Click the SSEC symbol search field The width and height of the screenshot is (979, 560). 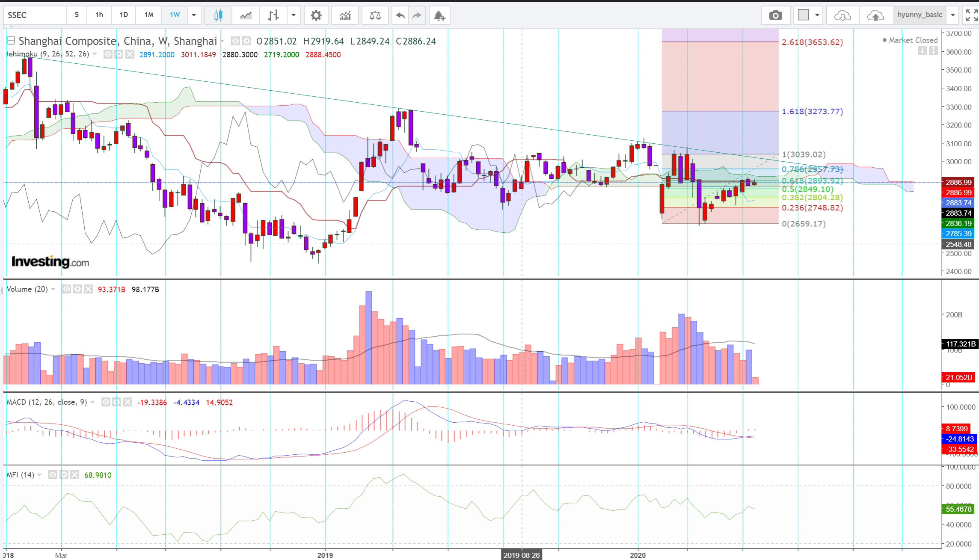35,15
